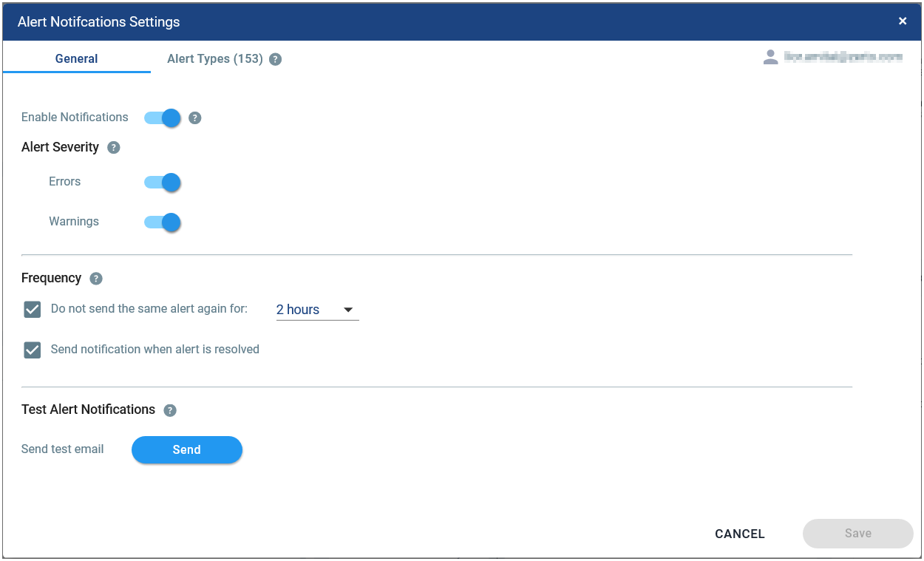Click the blurred user email address
924x561 pixels.
[843, 57]
